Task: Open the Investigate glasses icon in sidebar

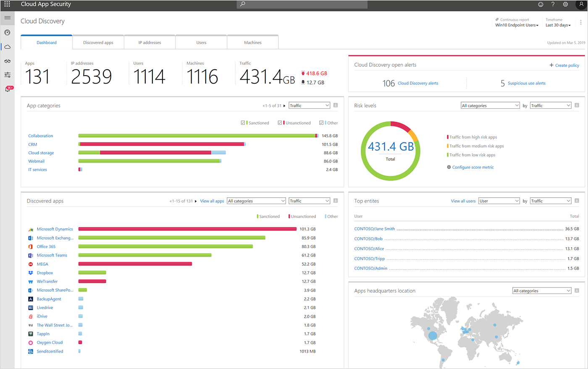Action: pos(7,61)
